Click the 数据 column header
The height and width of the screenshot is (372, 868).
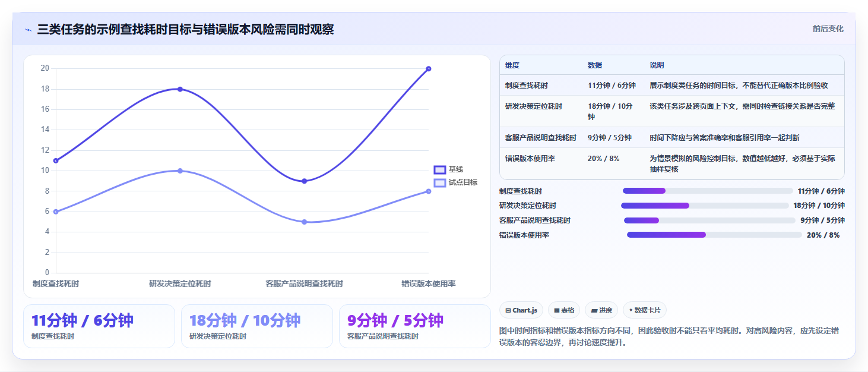click(595, 65)
